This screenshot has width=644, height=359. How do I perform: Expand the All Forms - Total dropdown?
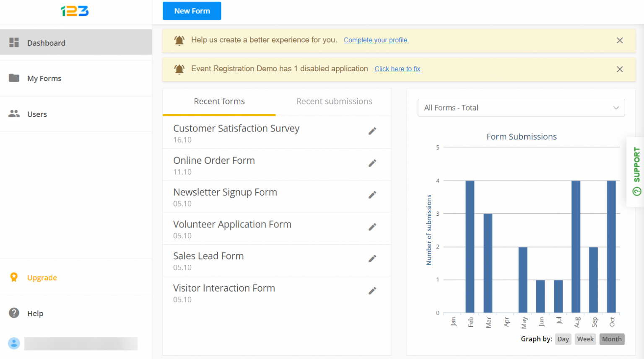pos(521,108)
